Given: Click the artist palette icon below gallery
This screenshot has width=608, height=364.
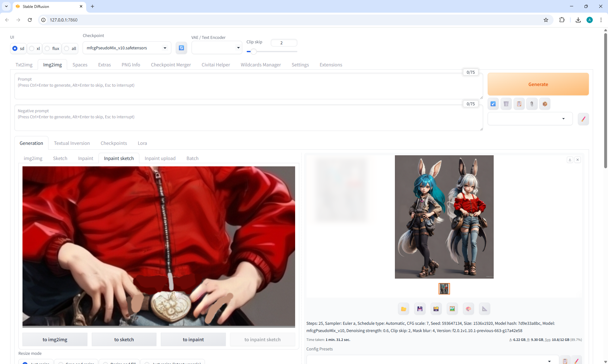Looking at the screenshot, I should (x=468, y=309).
